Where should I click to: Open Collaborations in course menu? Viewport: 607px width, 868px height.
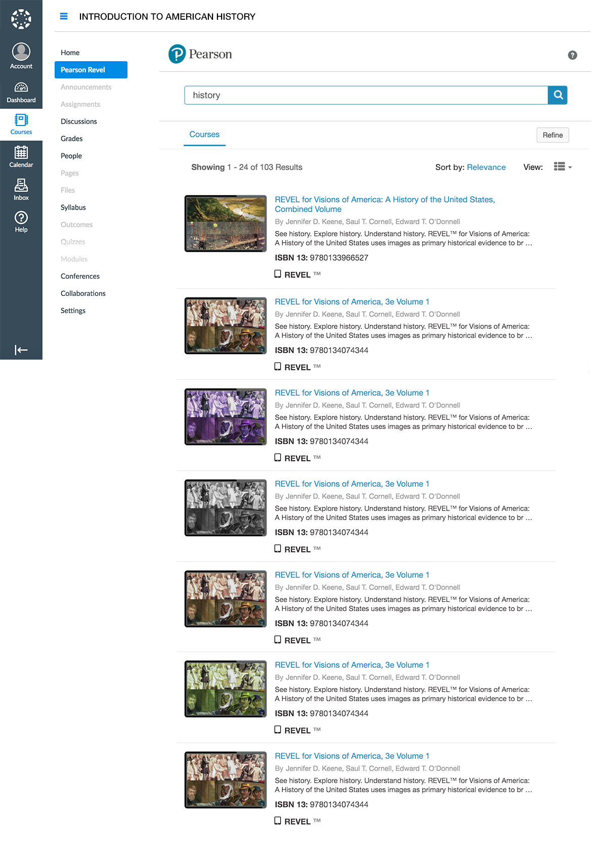tap(83, 293)
